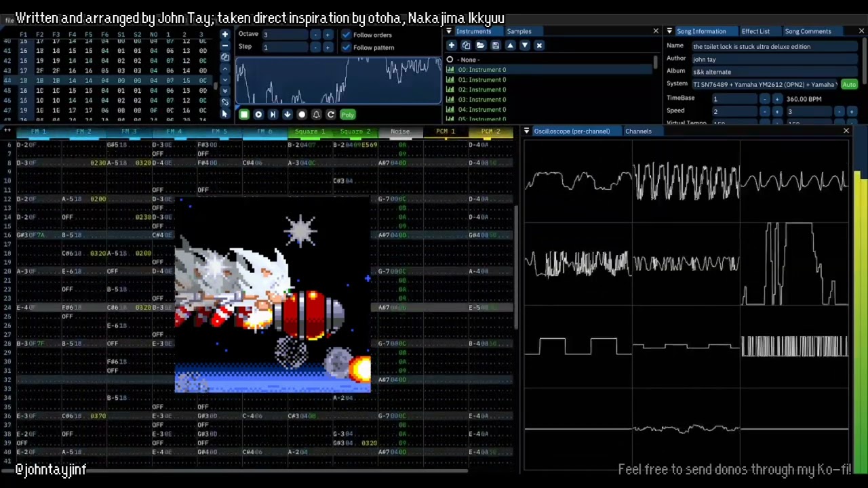Decrease TimeBase with its minus button
This screenshot has height=488, width=868.
[765, 99]
